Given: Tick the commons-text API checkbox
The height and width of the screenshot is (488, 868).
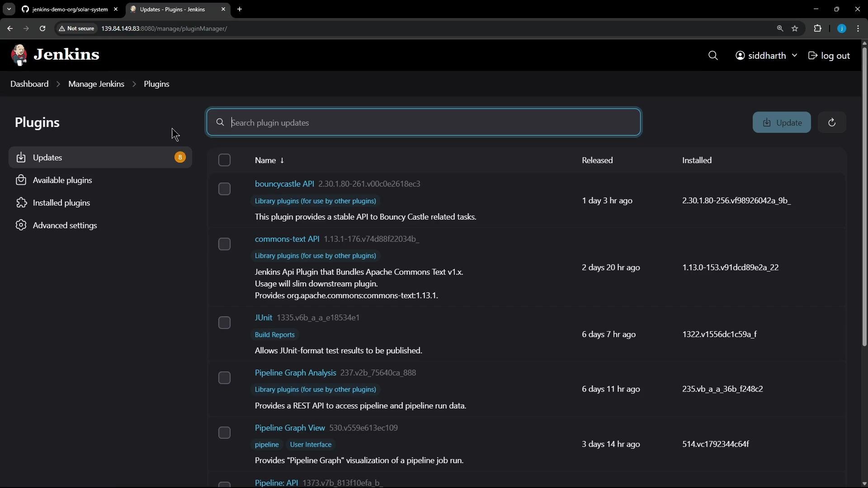Looking at the screenshot, I should (224, 244).
